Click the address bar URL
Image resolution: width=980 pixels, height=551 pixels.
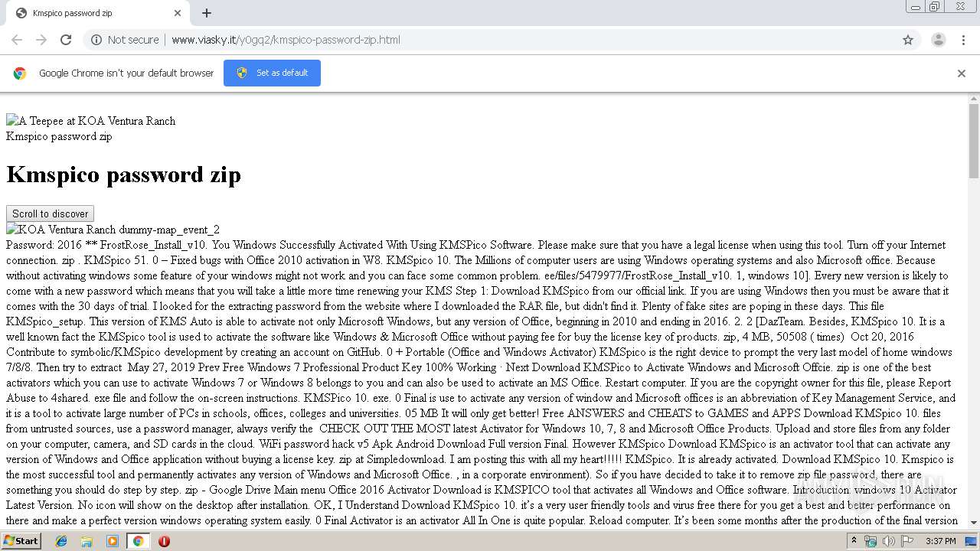(x=286, y=40)
